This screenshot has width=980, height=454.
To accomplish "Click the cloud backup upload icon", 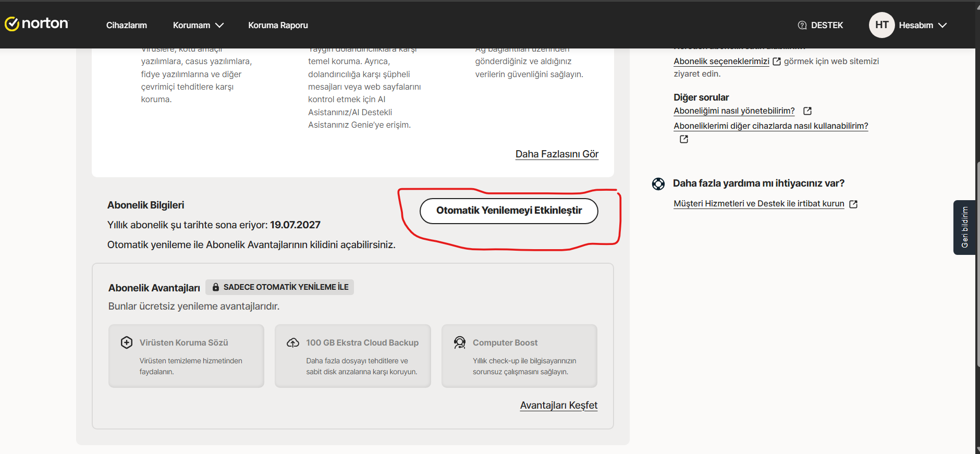I will pos(293,342).
